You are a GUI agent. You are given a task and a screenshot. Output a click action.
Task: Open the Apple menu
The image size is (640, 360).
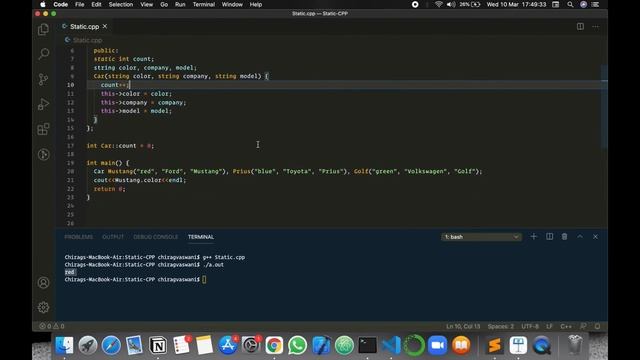click(43, 4)
